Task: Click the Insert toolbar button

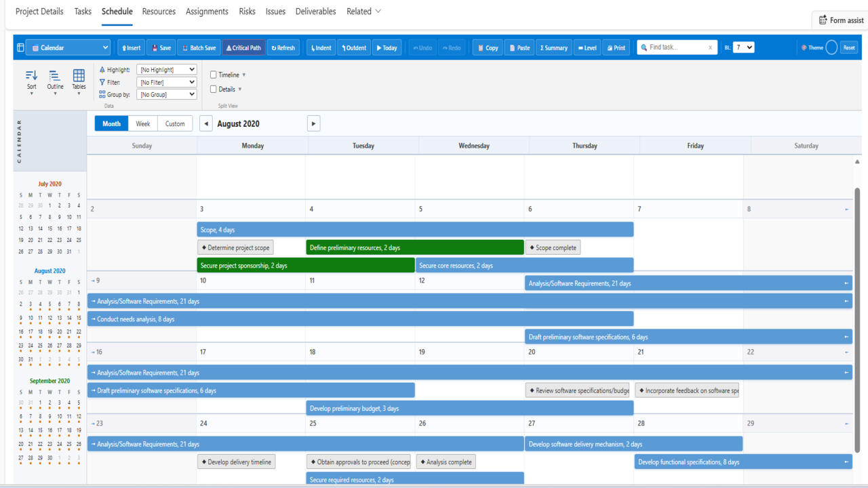Action: click(132, 48)
